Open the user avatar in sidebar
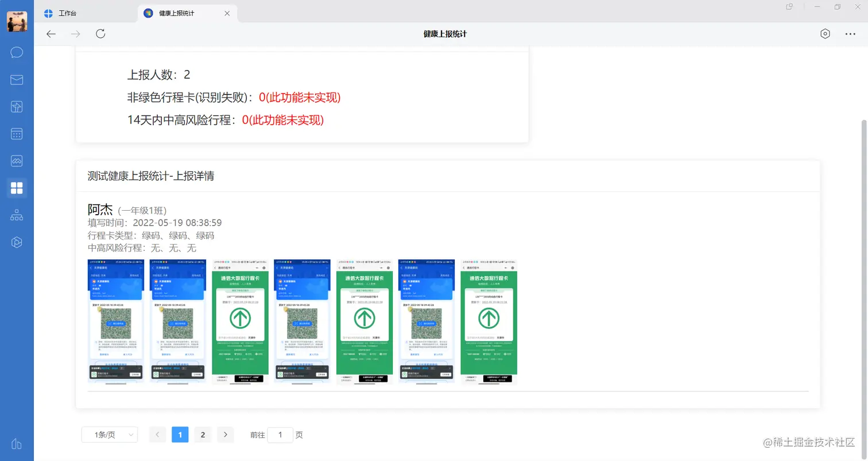868x461 pixels. point(17,22)
